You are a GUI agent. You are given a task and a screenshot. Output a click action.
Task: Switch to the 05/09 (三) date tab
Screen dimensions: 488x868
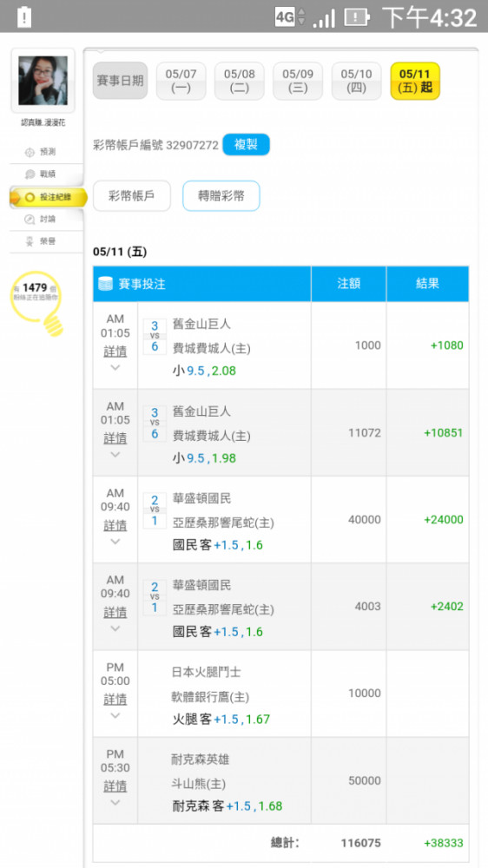click(298, 81)
